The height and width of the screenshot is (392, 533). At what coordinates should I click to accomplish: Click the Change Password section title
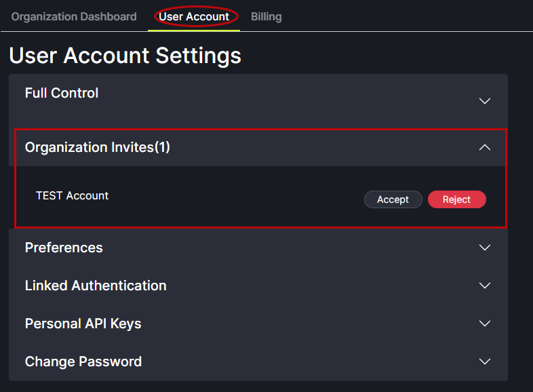[x=83, y=361]
